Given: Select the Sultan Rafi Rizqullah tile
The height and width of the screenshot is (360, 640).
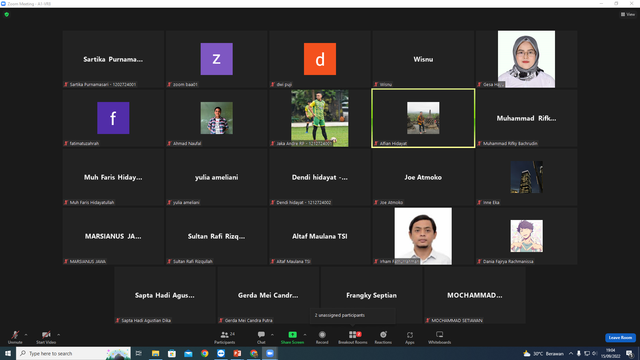Looking at the screenshot, I should click(217, 236).
